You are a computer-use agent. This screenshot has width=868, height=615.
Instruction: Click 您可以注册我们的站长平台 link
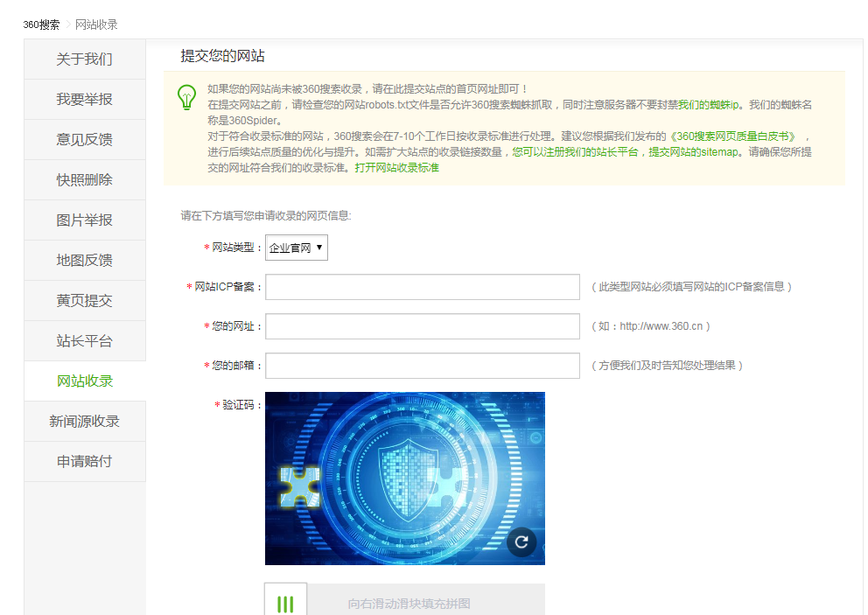click(x=575, y=151)
